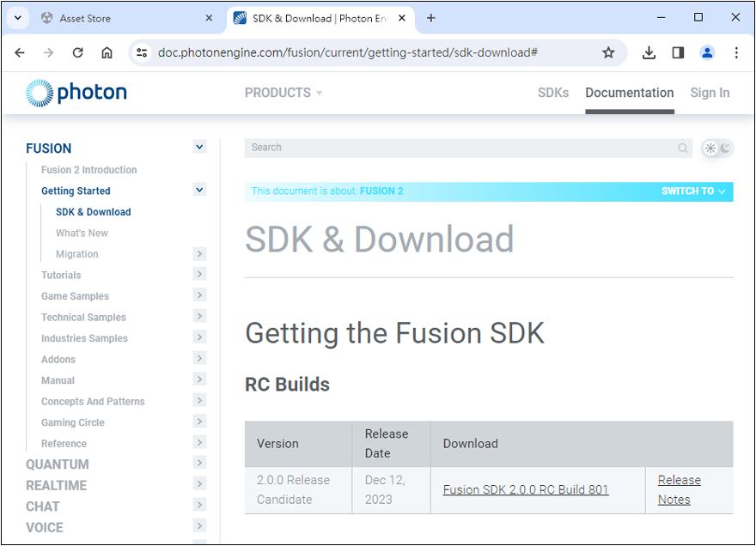Screen dimensions: 756x546
Task: Open the Release Notes link
Action: 679,490
